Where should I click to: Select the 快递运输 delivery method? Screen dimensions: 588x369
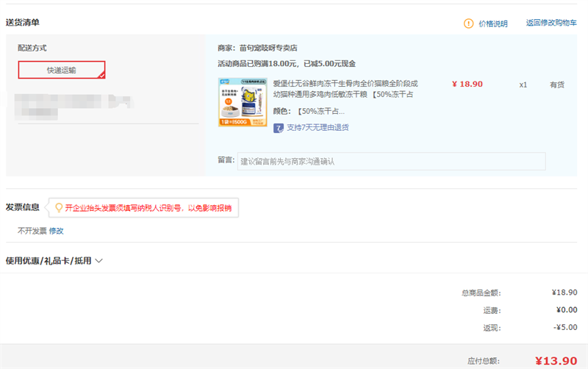[62, 70]
